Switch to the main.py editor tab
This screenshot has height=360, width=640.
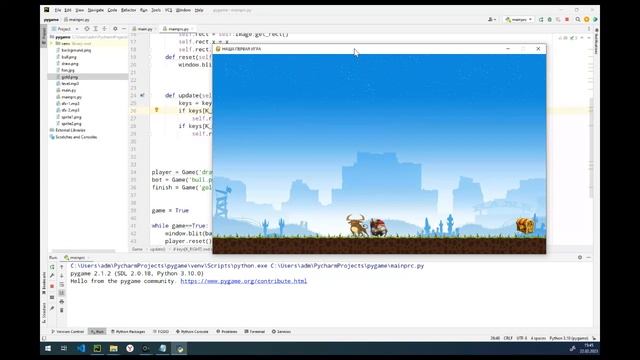pos(143,29)
